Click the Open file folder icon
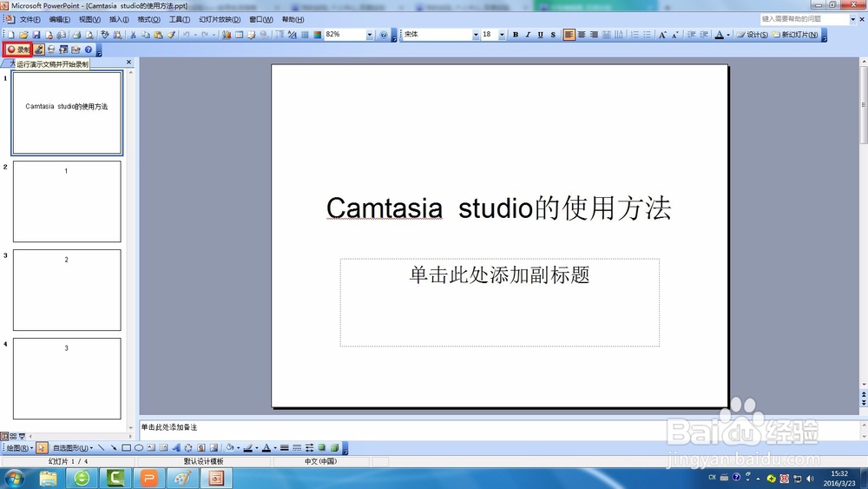Screen dimensions: 868x489 coord(23,35)
